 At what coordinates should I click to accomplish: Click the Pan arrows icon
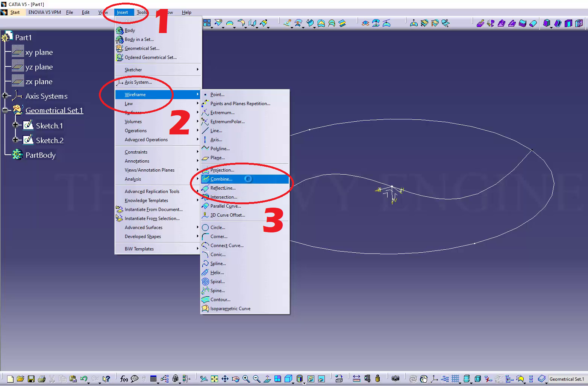[225, 379]
